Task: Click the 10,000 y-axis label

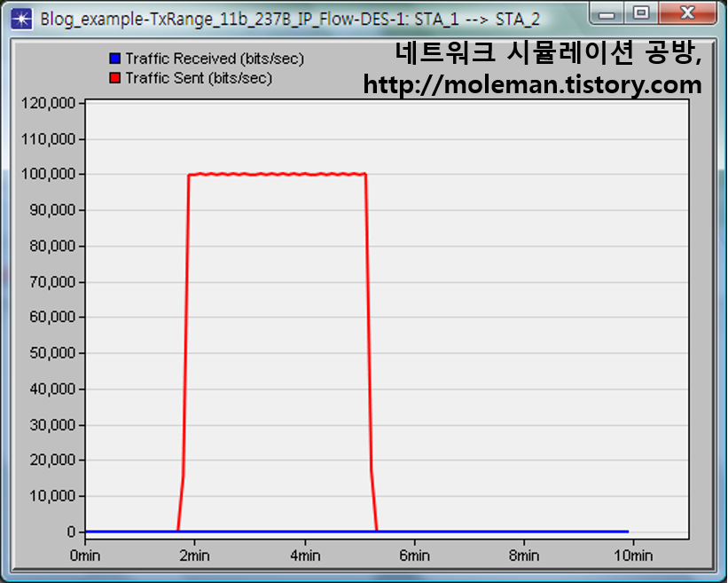Action: pos(52,496)
